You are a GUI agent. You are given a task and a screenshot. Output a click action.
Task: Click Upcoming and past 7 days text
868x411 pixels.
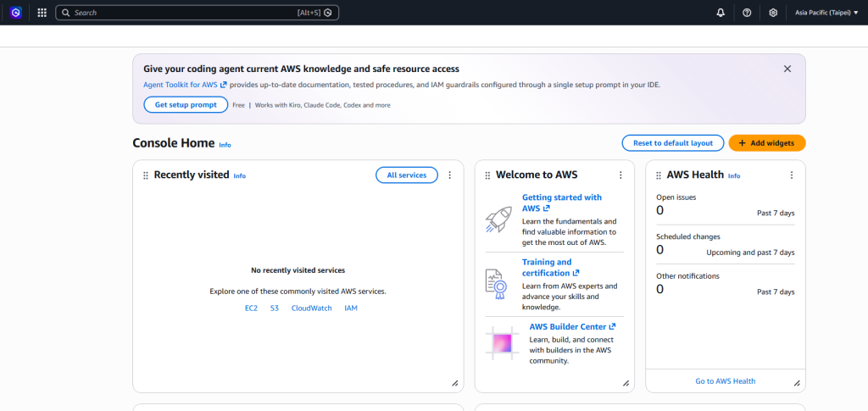click(x=751, y=253)
